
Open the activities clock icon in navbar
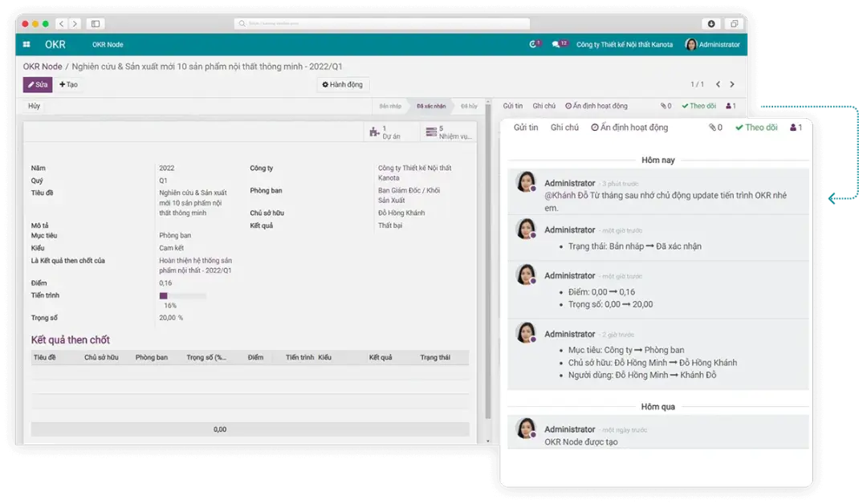pos(533,44)
